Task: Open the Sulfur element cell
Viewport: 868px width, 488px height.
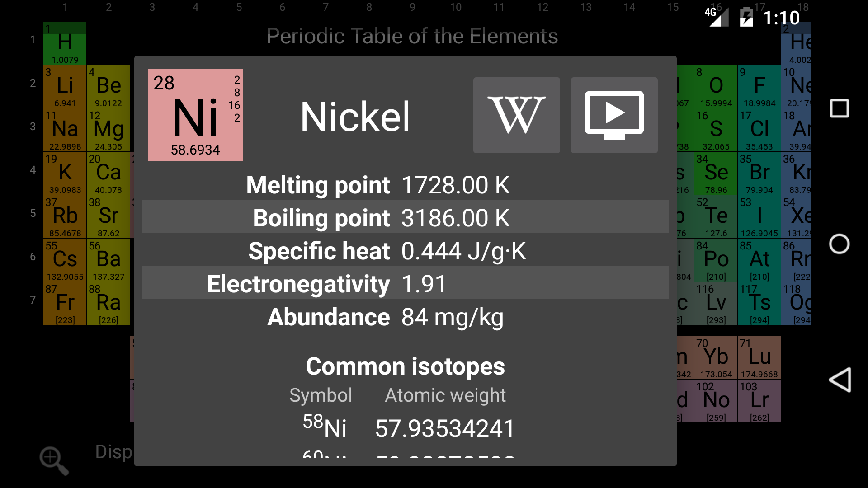Action: click(716, 130)
